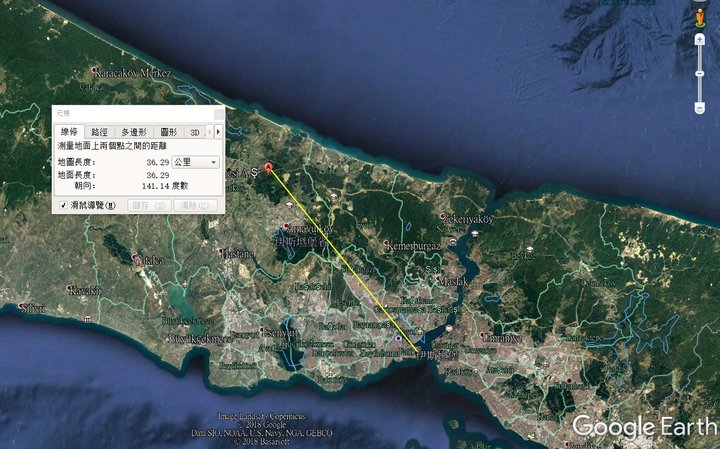Open the 公里 unit dropdown

196,161
